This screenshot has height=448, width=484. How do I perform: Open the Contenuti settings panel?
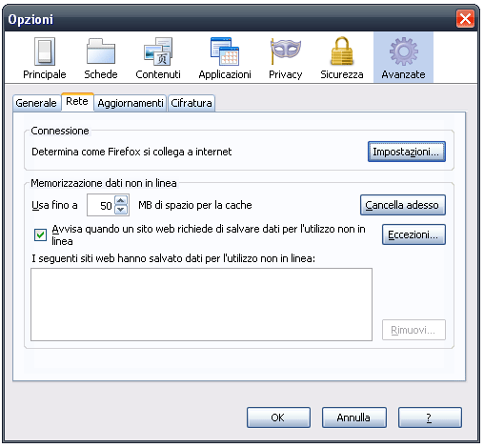point(158,58)
